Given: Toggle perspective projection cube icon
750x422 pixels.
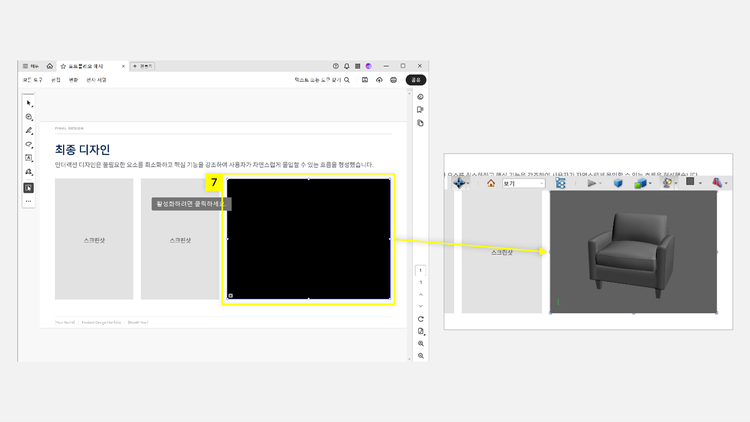Looking at the screenshot, I should click(618, 183).
